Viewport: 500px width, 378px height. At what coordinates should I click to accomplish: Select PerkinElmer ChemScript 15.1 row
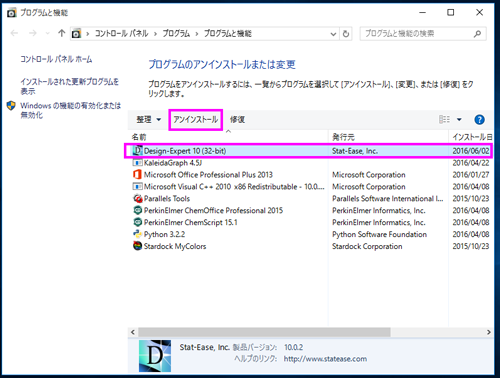pyautogui.click(x=311, y=222)
